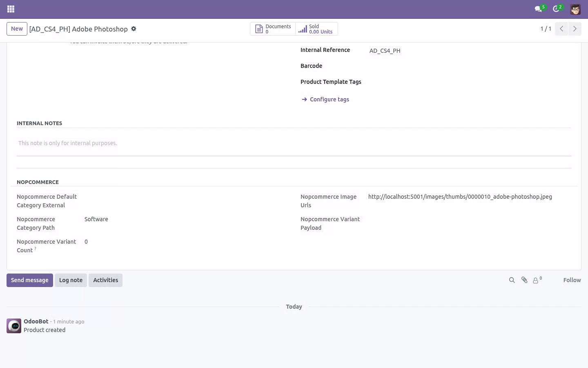Follow this product record

click(572, 280)
